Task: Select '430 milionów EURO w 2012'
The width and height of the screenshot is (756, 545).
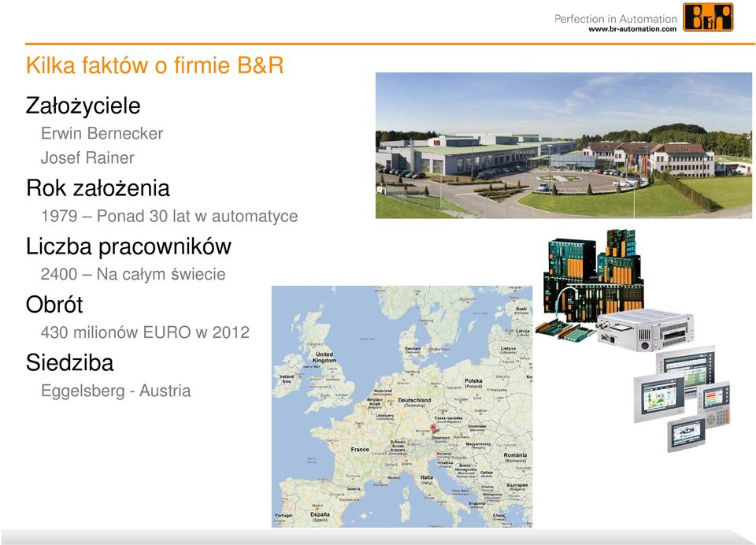Action: [145, 332]
